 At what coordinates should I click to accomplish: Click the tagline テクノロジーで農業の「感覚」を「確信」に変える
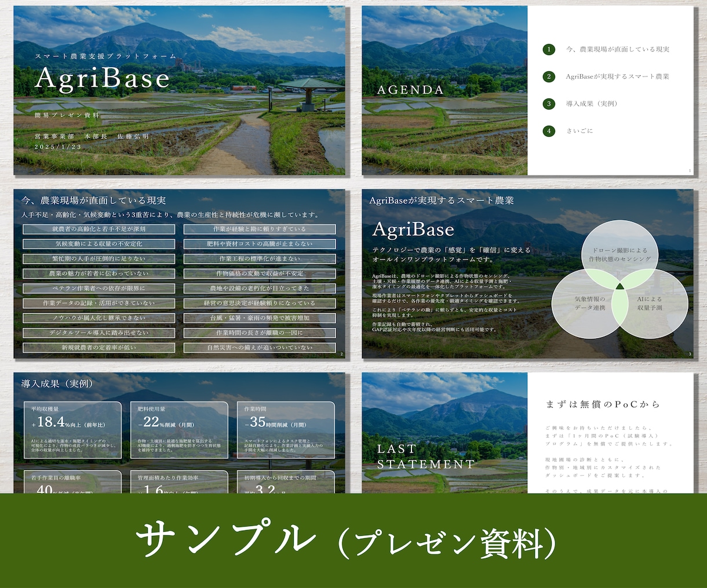(451, 250)
